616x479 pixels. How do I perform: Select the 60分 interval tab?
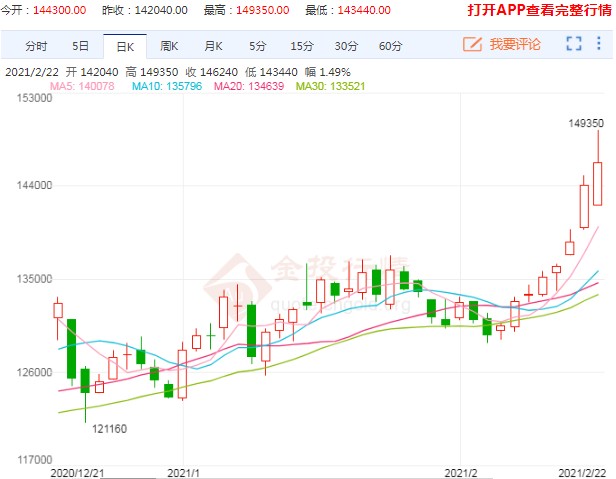point(390,46)
